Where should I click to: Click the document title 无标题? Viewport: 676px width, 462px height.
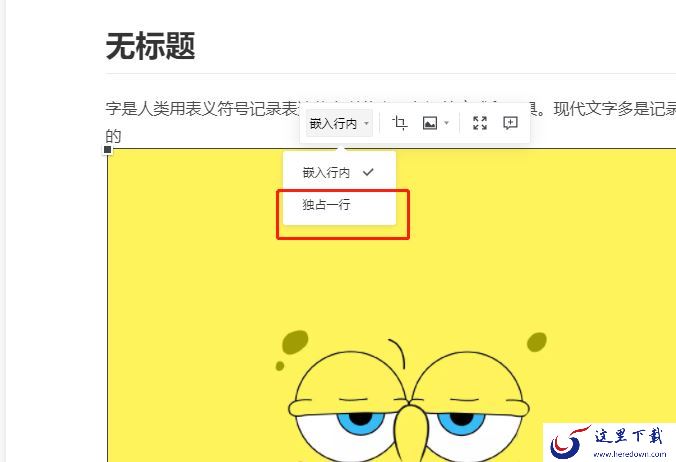150,46
